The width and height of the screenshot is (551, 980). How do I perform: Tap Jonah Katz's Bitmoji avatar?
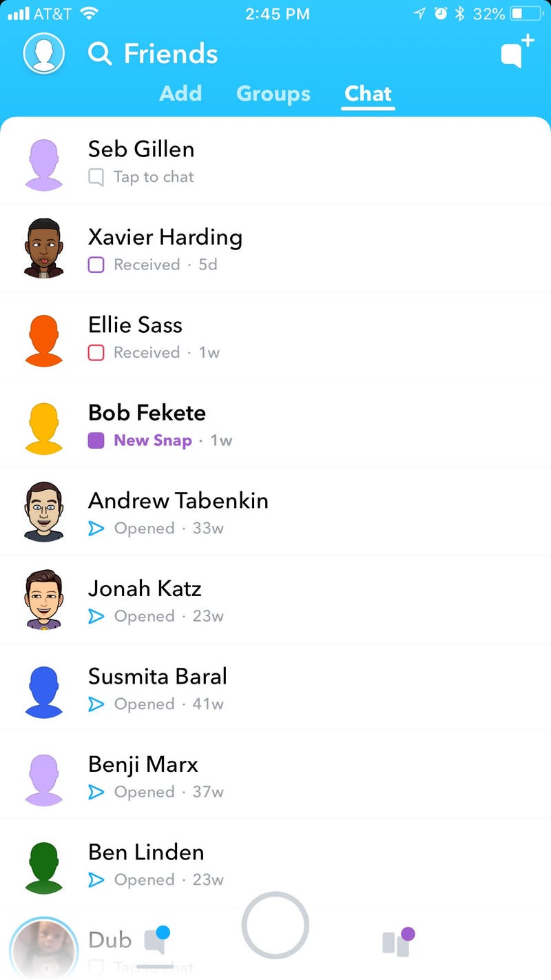pos(44,600)
